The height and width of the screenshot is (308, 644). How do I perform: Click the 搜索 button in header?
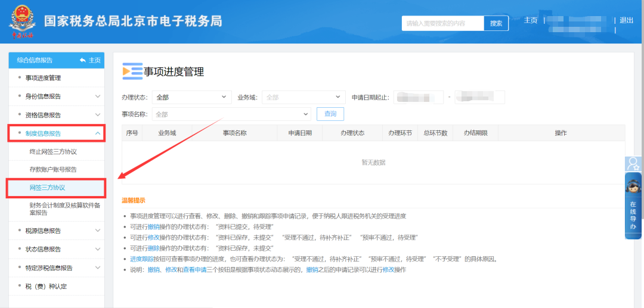(496, 23)
